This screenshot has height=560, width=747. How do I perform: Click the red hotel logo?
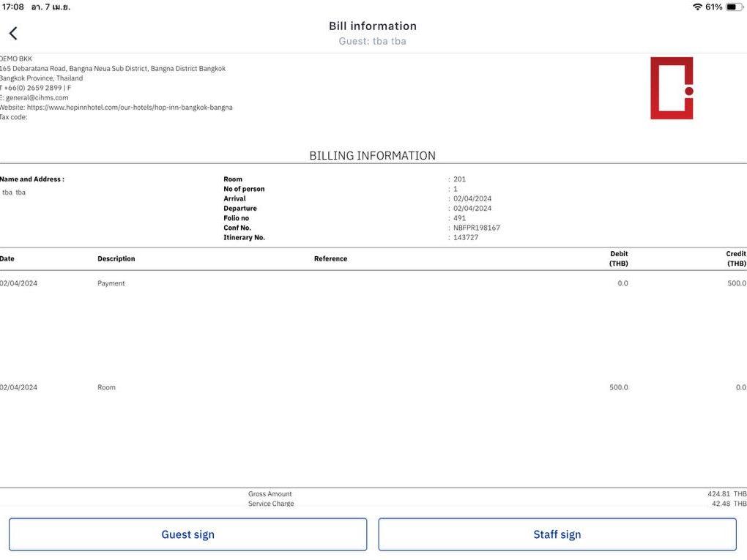672,88
